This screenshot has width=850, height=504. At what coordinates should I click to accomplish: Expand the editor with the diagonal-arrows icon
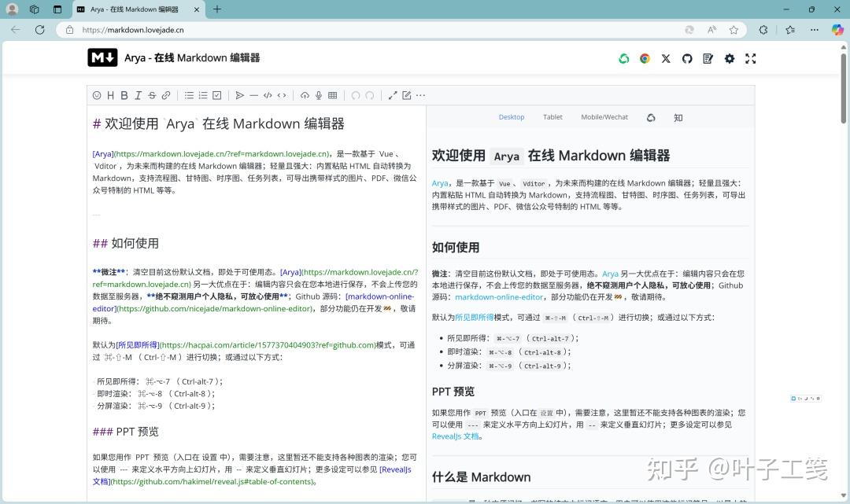pos(393,95)
